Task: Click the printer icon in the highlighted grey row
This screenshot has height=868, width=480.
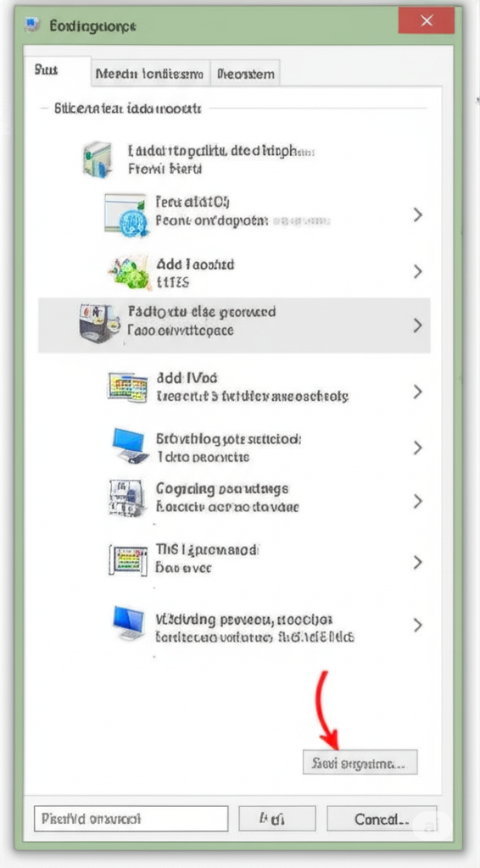Action: (x=99, y=323)
